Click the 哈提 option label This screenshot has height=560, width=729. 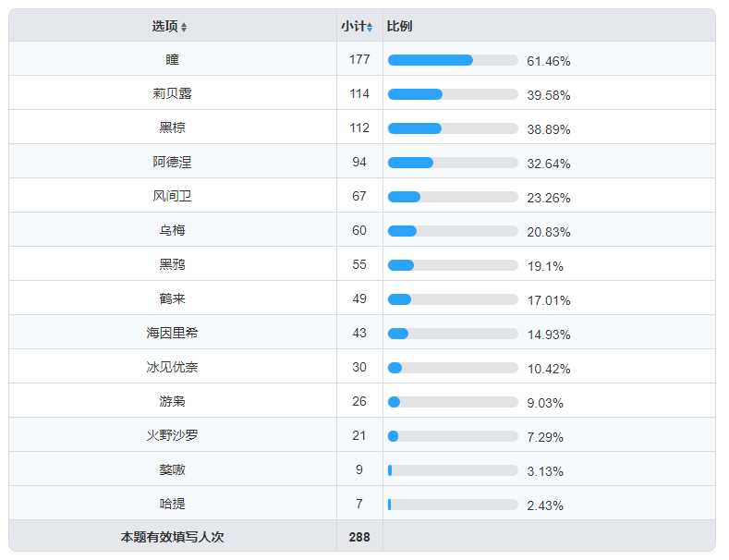[172, 504]
